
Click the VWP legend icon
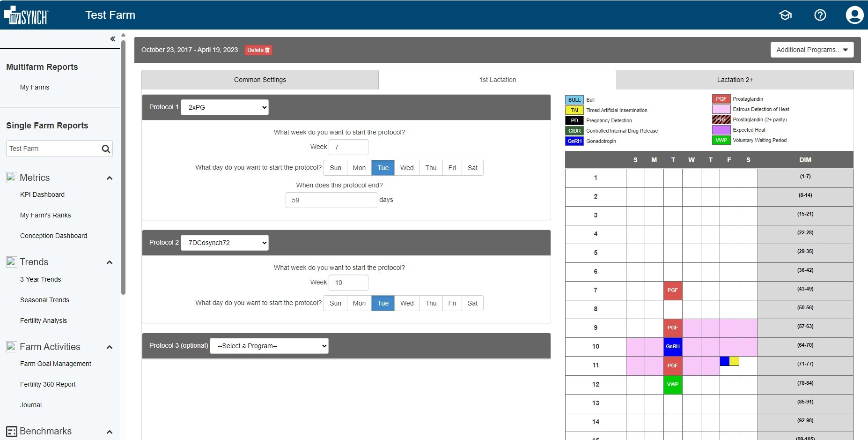tap(721, 140)
